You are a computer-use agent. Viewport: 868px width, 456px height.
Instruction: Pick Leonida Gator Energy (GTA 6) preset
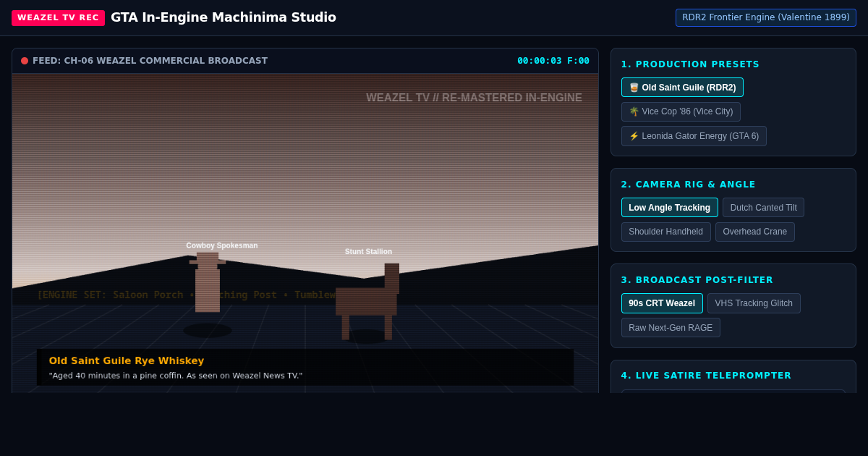[694, 136]
